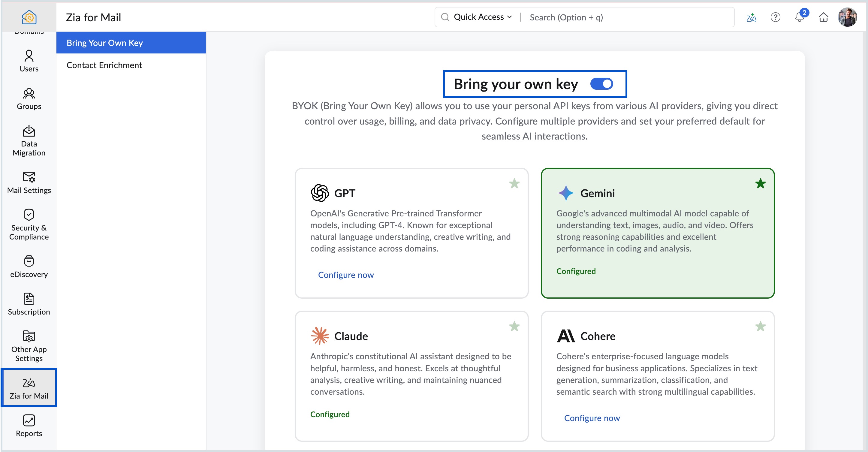Open the help question mark icon
Viewport: 868px width, 452px height.
pos(775,17)
